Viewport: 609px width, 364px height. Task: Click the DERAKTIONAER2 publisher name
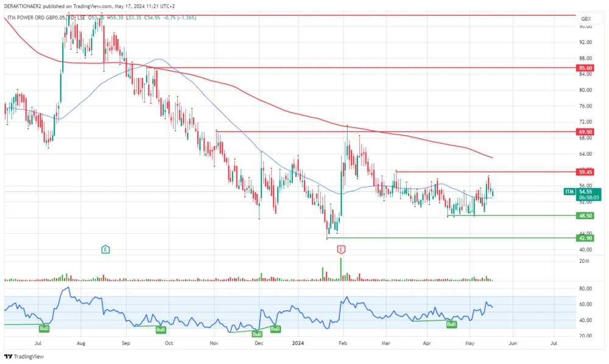(23, 4)
